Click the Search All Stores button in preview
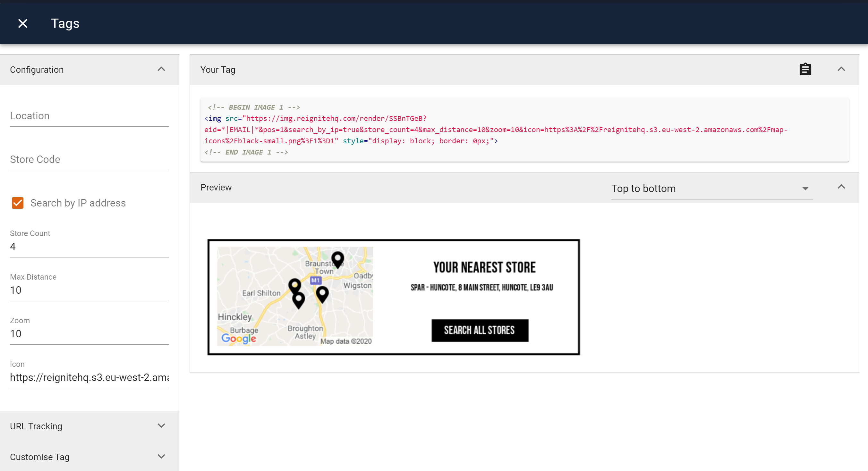 point(480,330)
